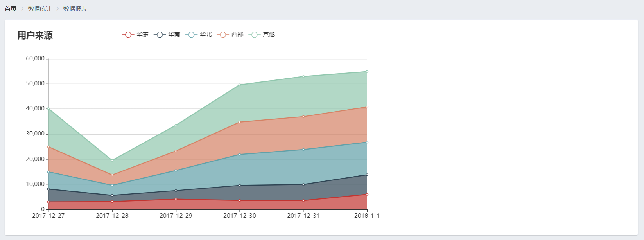Toggle the 其他 legend series
The height and width of the screenshot is (240, 644).
click(x=262, y=34)
